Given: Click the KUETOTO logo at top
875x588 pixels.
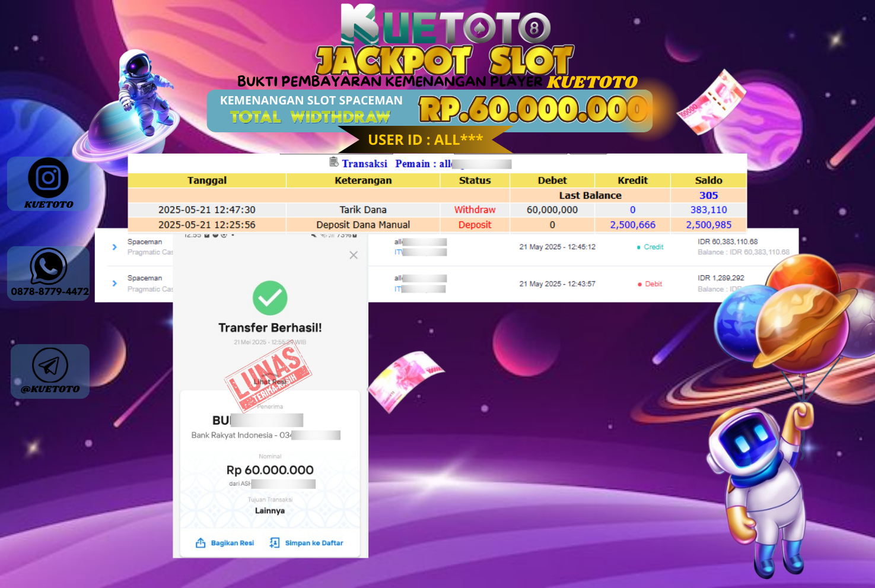Looking at the screenshot, I should (x=446, y=25).
